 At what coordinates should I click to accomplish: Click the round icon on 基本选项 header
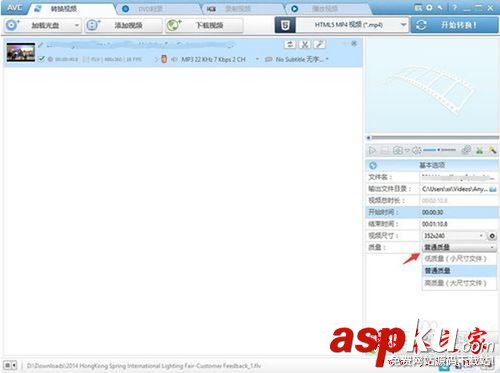373,165
